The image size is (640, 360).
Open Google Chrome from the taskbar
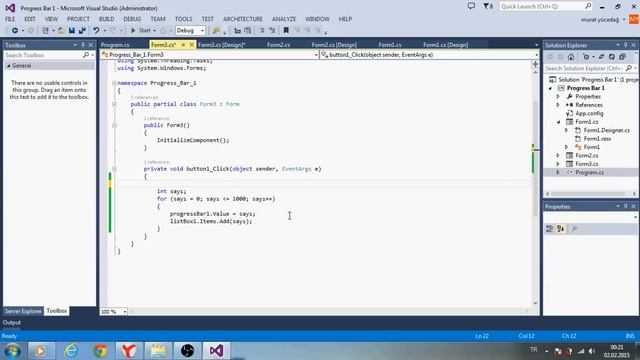coord(100,351)
